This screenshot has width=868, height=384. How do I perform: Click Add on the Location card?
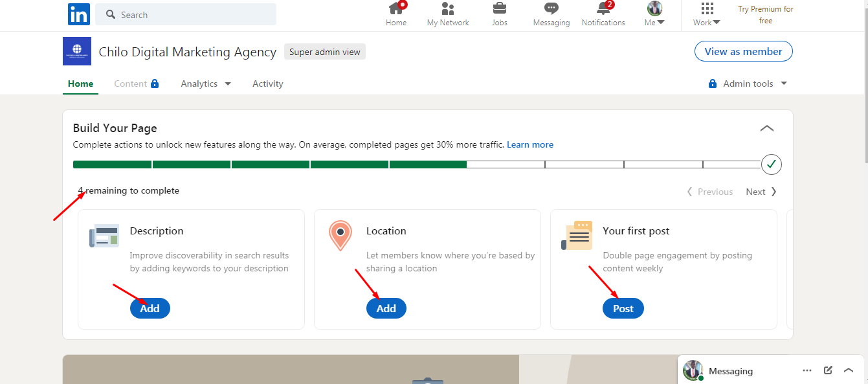point(386,308)
